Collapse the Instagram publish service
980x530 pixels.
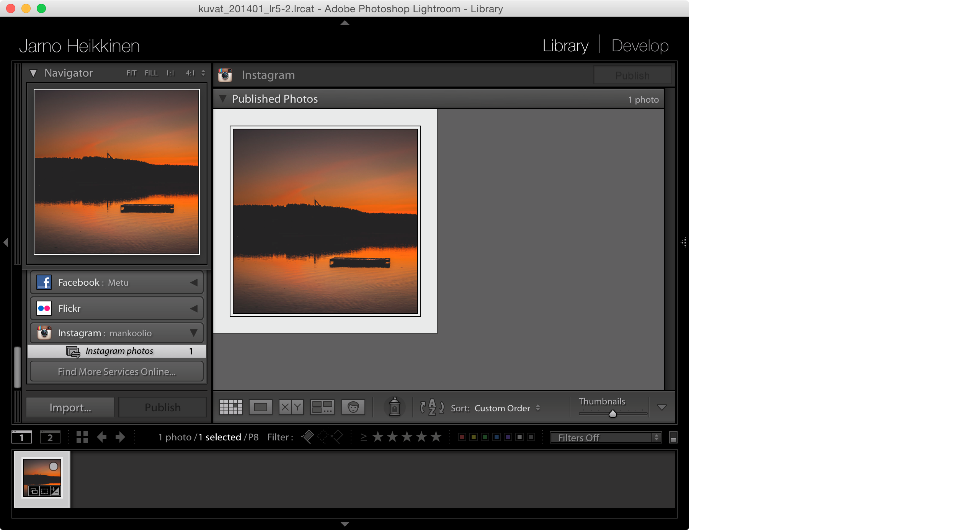(x=194, y=333)
